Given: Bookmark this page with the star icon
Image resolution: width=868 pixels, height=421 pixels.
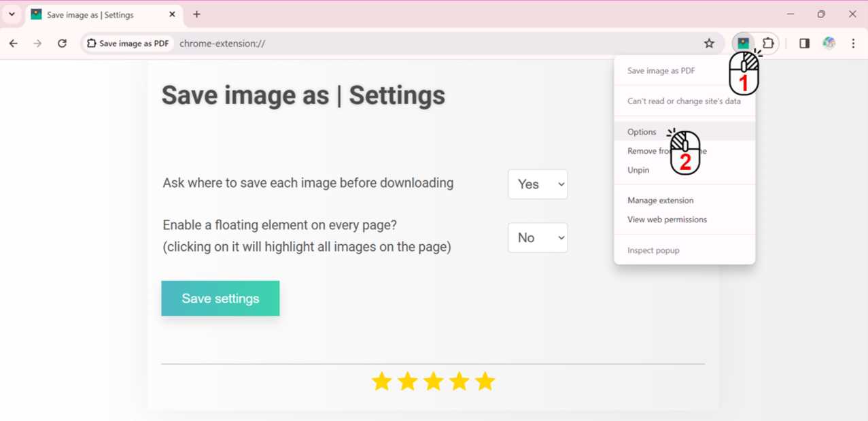Looking at the screenshot, I should 709,44.
